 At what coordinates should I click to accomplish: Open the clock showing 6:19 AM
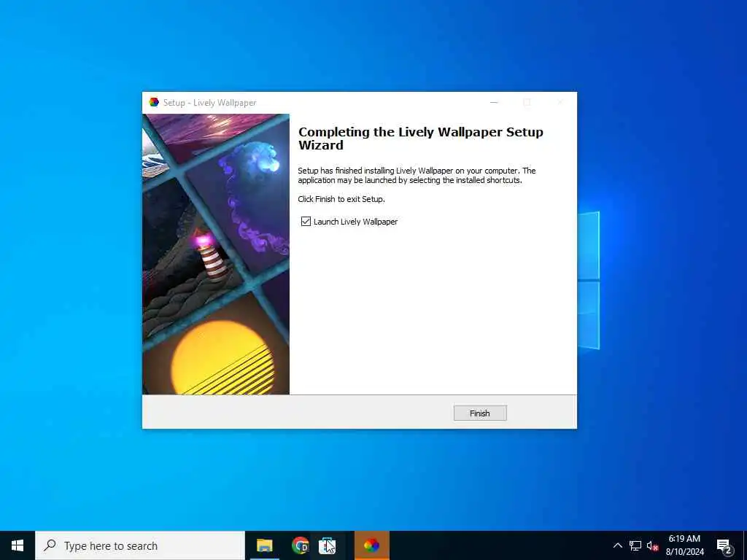pyautogui.click(x=684, y=545)
